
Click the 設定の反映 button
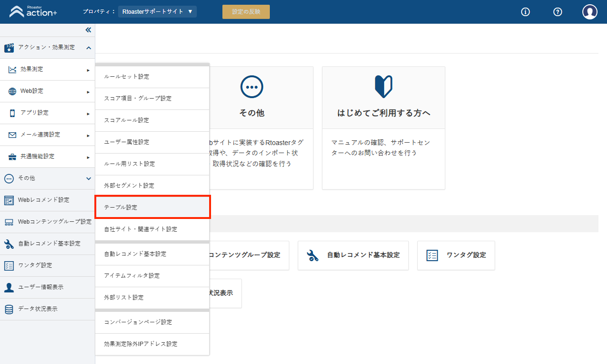pos(246,12)
